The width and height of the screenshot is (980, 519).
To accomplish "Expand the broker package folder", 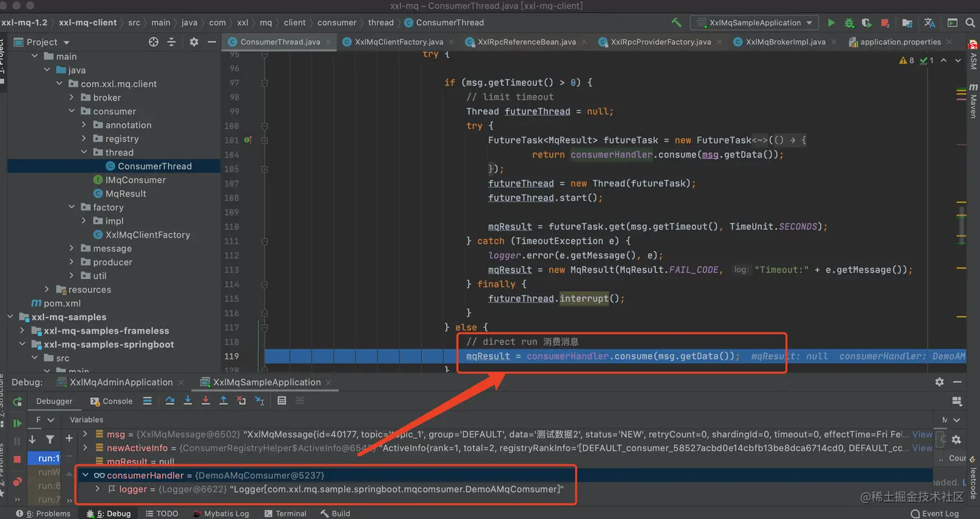I will click(x=72, y=97).
